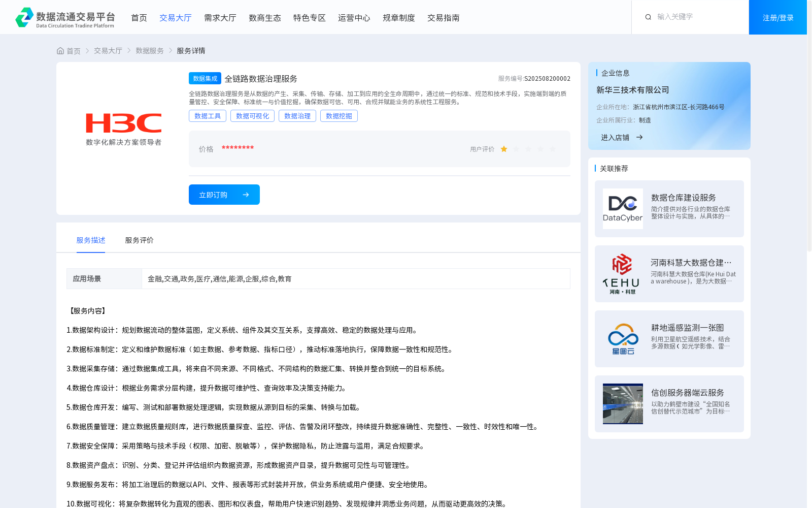Click the third rating star

tap(528, 149)
